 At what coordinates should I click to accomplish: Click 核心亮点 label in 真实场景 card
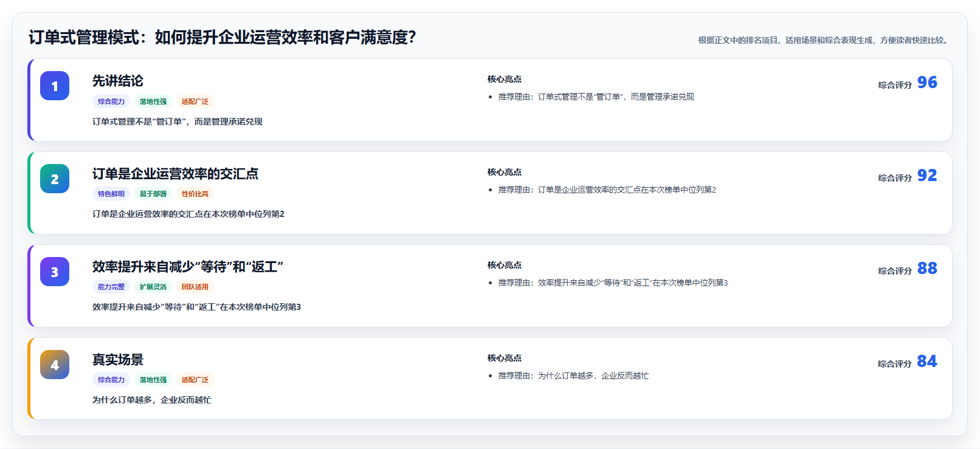(505, 358)
